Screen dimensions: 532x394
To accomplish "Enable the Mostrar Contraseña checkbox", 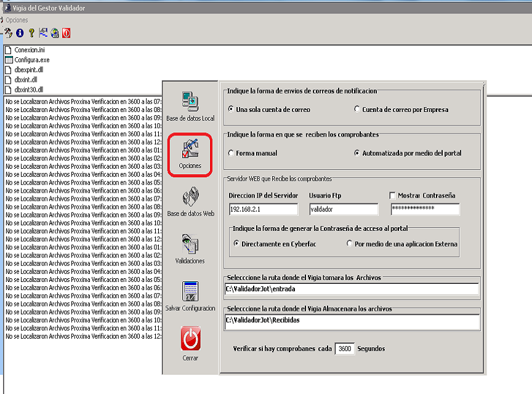I will tap(393, 195).
